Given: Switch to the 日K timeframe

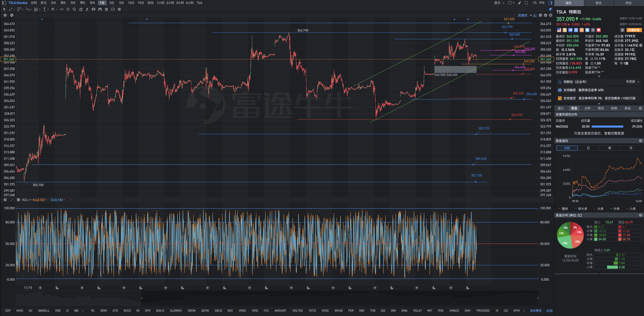Looking at the screenshot, I should [x=53, y=3].
